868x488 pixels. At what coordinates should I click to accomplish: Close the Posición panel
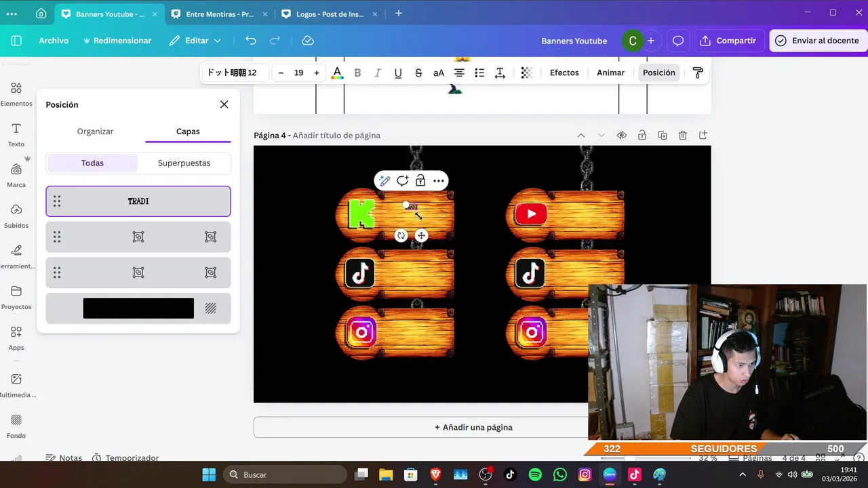pos(224,104)
